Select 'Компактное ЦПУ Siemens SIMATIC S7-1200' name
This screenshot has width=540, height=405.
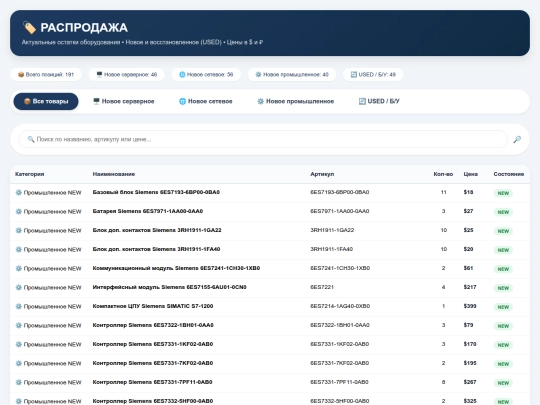pyautogui.click(x=153, y=306)
